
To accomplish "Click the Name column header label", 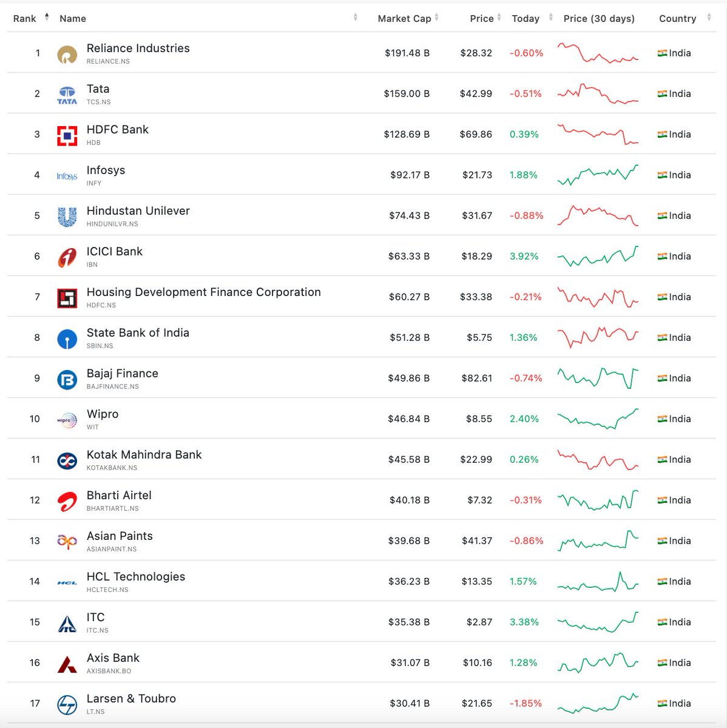I will click(73, 19).
